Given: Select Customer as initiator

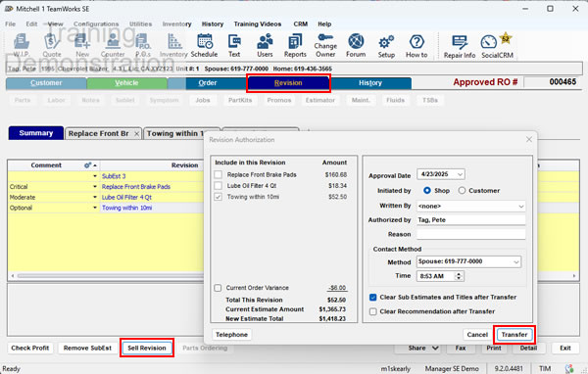Looking at the screenshot, I should pos(462,190).
